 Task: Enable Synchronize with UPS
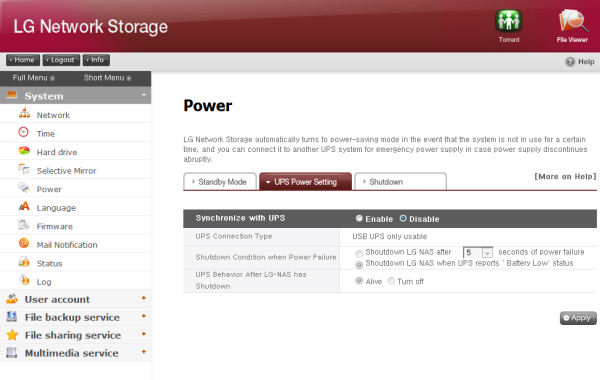coord(359,218)
